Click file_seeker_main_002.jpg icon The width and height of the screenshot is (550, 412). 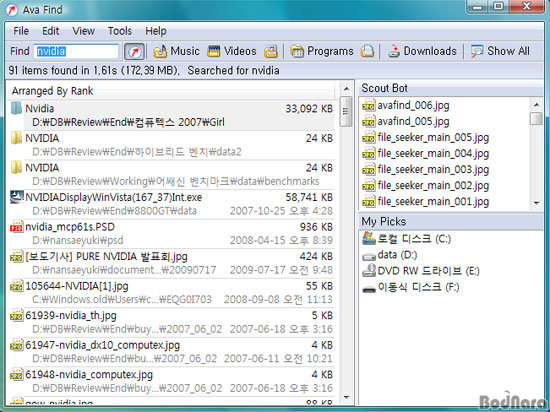(x=369, y=185)
